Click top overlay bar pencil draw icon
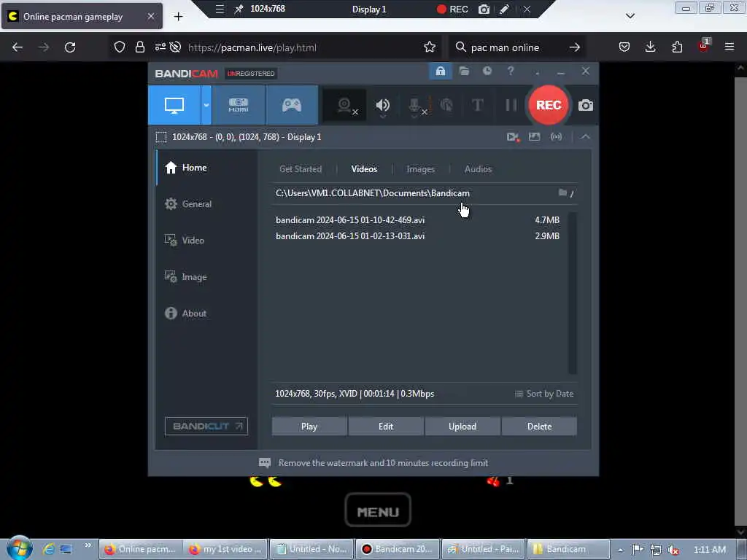This screenshot has height=560, width=747. click(x=504, y=9)
